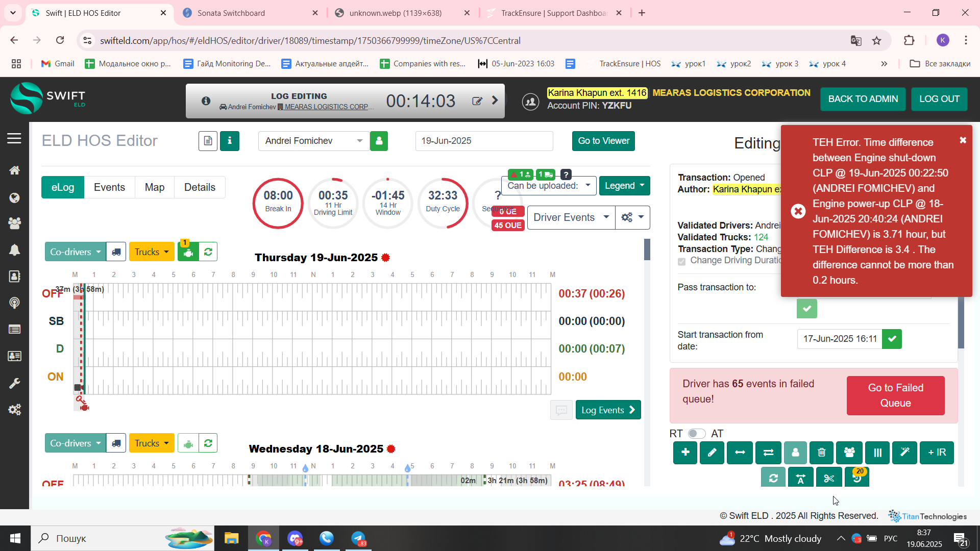The width and height of the screenshot is (980, 551).
Task: Open the Driver Events dropdown
Action: (x=571, y=217)
